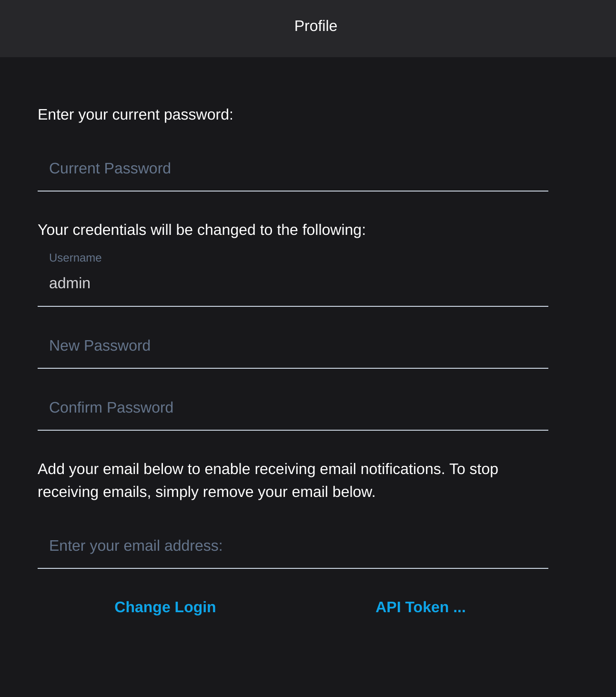
Task: Open the API Token ... dialog
Action: (x=421, y=607)
